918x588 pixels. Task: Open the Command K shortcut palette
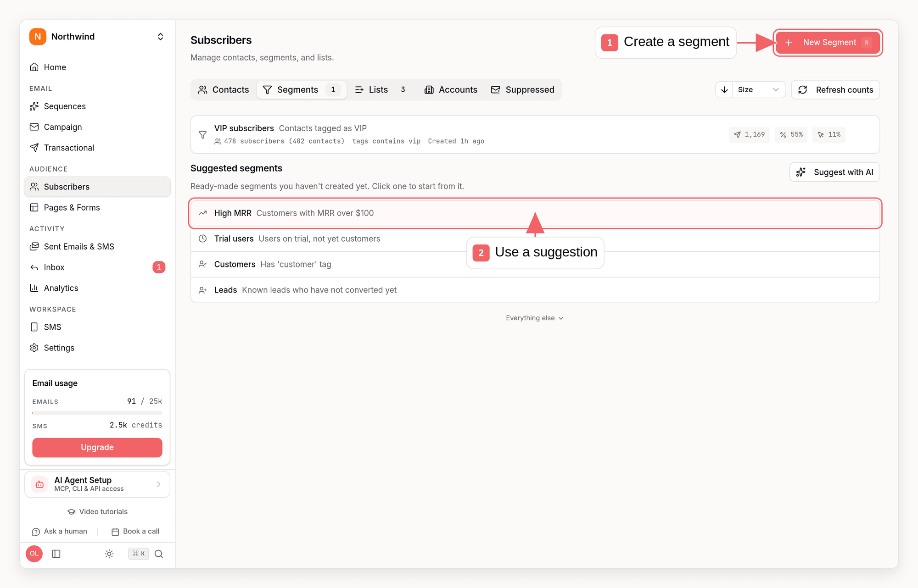[138, 554]
